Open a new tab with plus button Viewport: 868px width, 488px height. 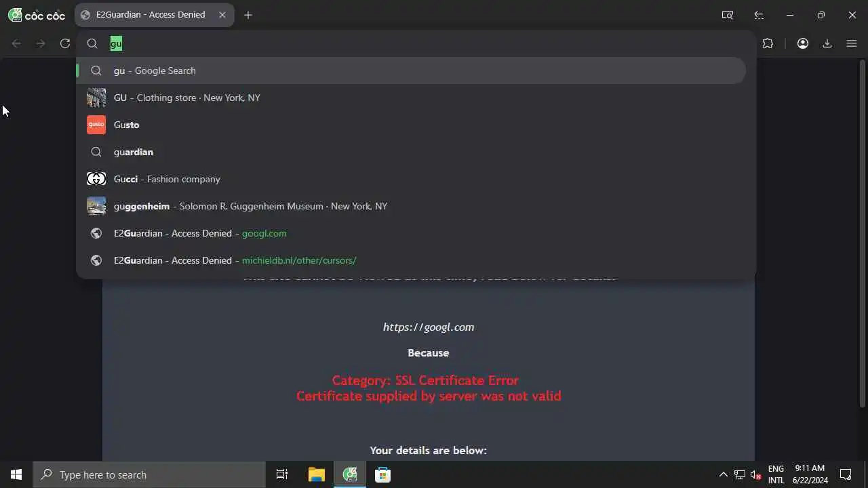click(248, 15)
